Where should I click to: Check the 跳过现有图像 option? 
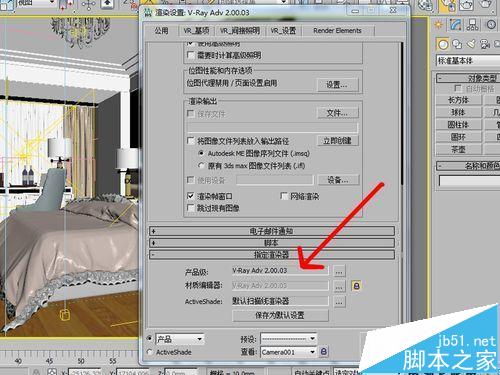(191, 208)
